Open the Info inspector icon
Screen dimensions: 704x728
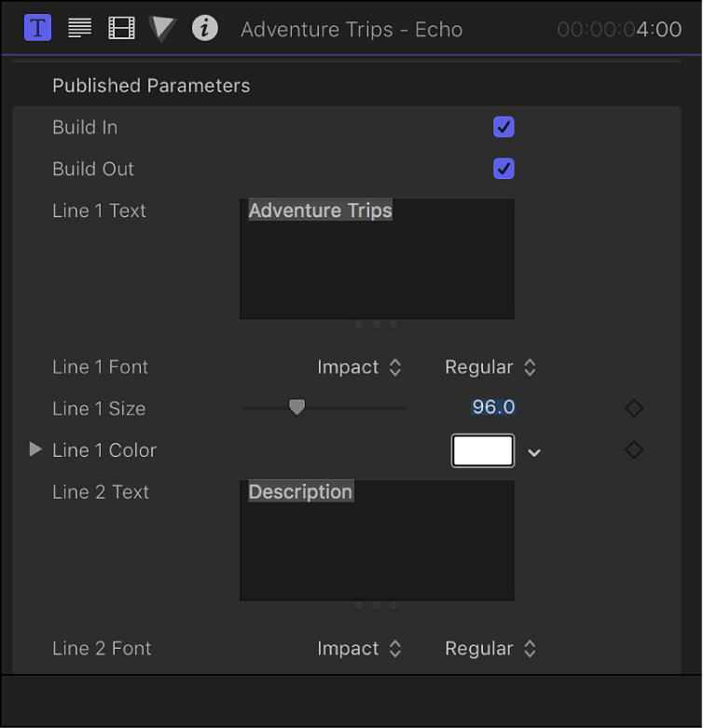[205, 28]
